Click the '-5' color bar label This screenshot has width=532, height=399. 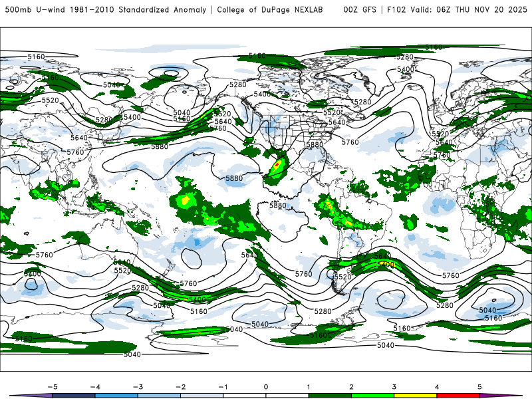(53, 387)
